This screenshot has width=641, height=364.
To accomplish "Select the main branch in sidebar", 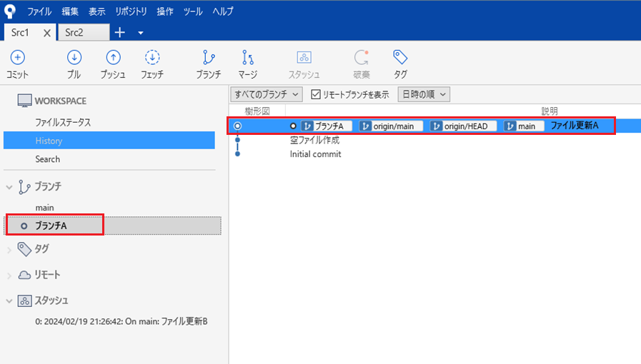I will pos(44,208).
